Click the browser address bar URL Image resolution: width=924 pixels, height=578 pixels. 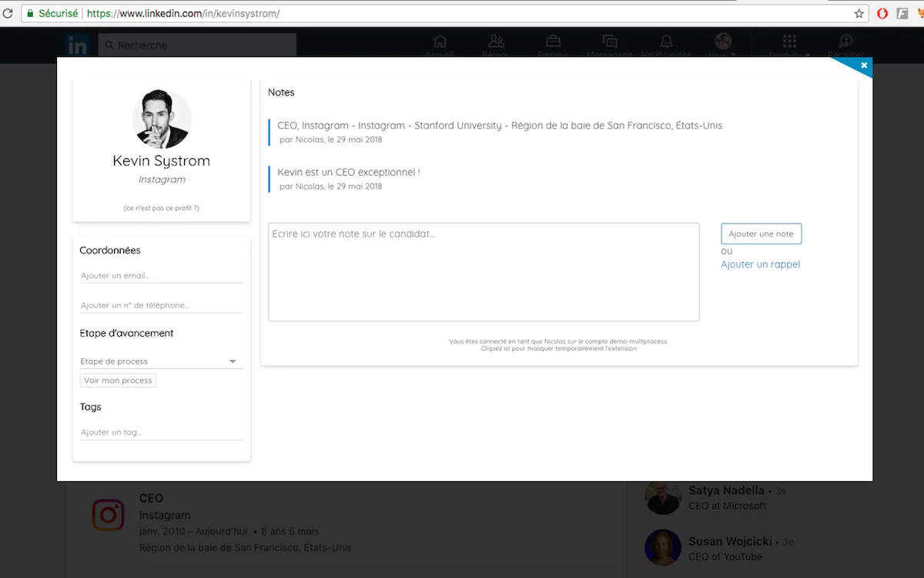(x=183, y=14)
